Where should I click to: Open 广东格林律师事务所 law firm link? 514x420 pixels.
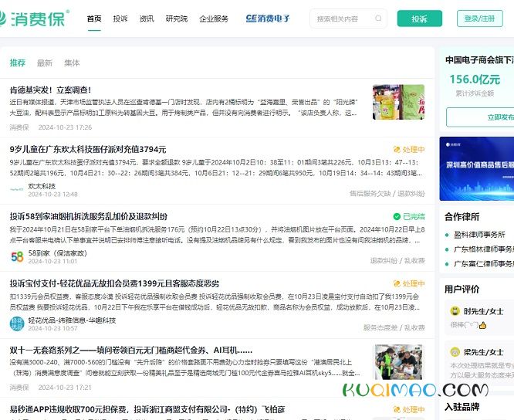pyautogui.click(x=484, y=249)
